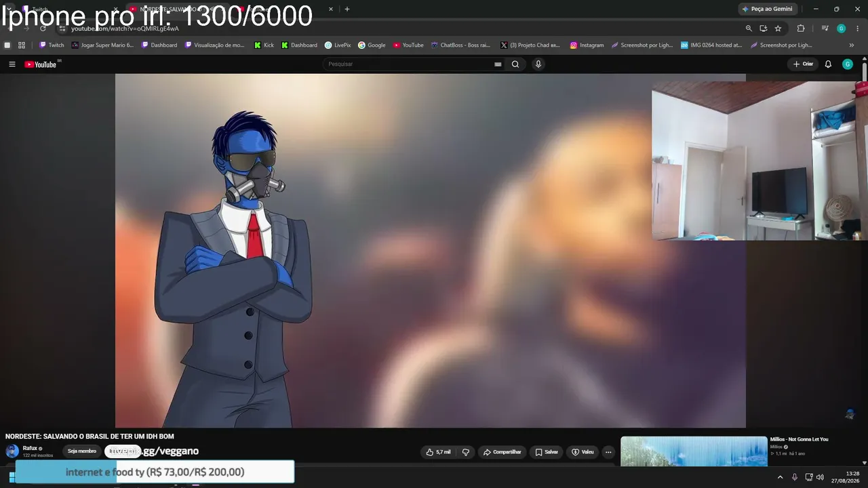Click the YouTube video player area
This screenshot has height=488, width=868.
(x=431, y=251)
